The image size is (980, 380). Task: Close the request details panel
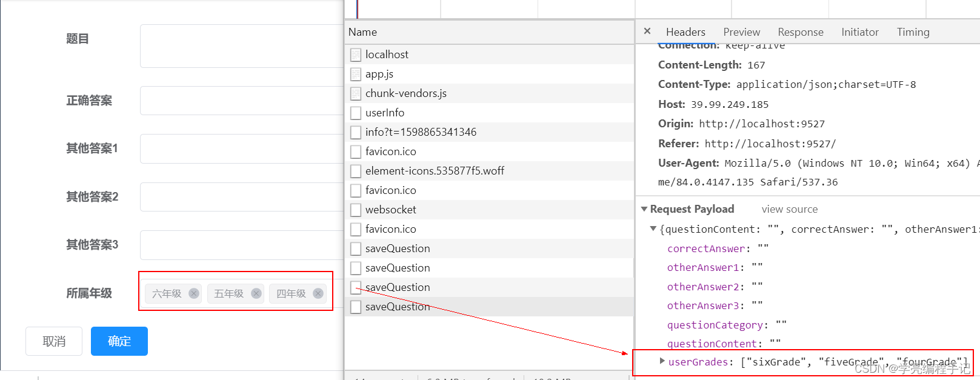click(647, 32)
